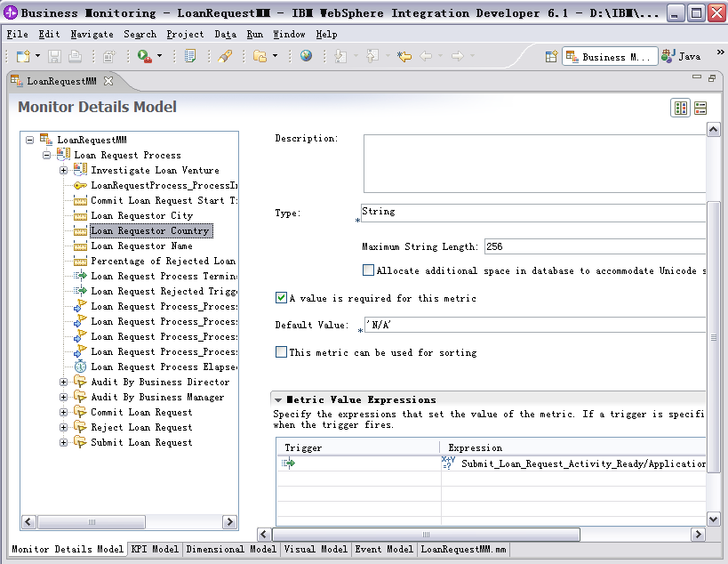Click the tree panel's left scroll arrow

28,521
